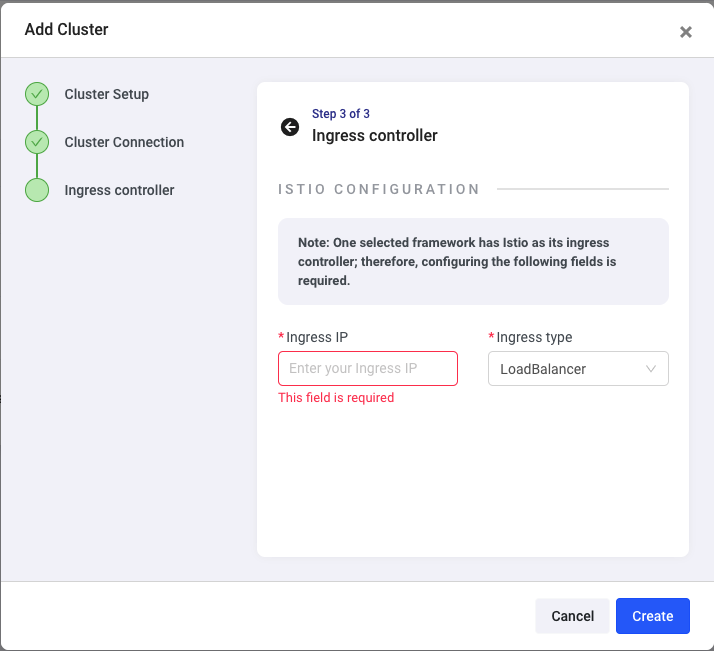
Task: Go back using the arrow icon
Action: point(290,127)
